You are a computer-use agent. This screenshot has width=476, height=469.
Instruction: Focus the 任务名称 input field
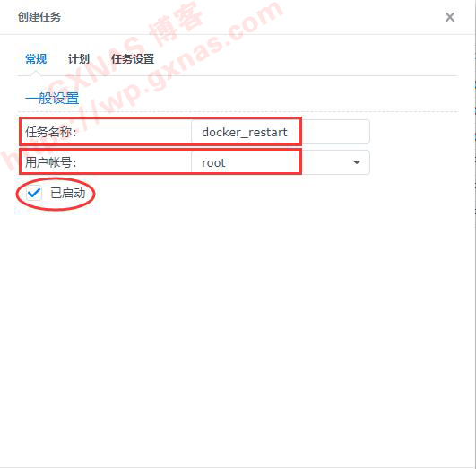click(281, 132)
